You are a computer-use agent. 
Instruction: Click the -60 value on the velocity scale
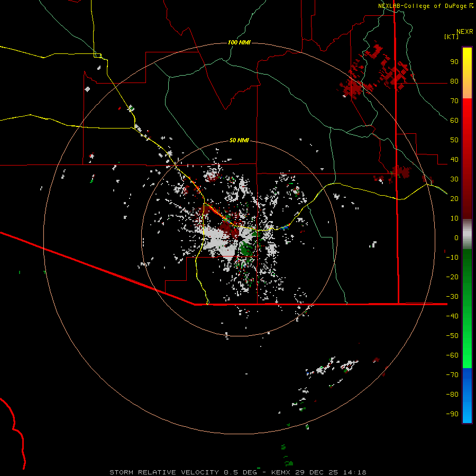tap(452, 355)
